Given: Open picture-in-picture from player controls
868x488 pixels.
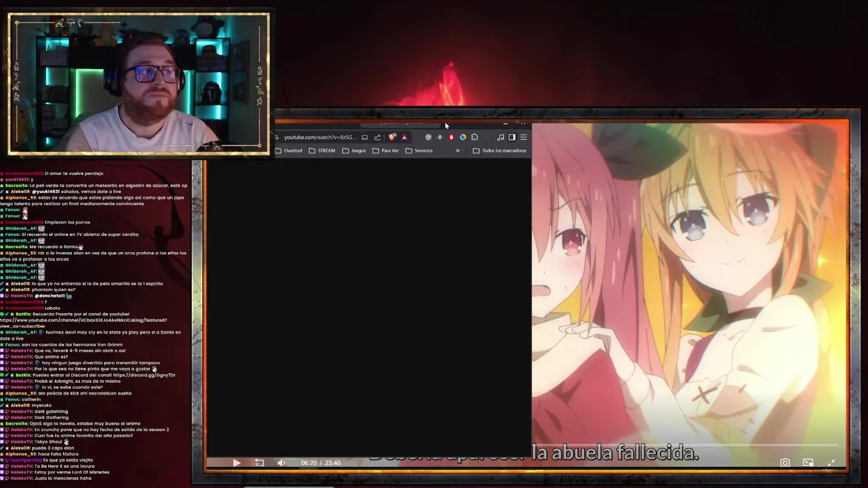Looking at the screenshot, I should click(808, 463).
